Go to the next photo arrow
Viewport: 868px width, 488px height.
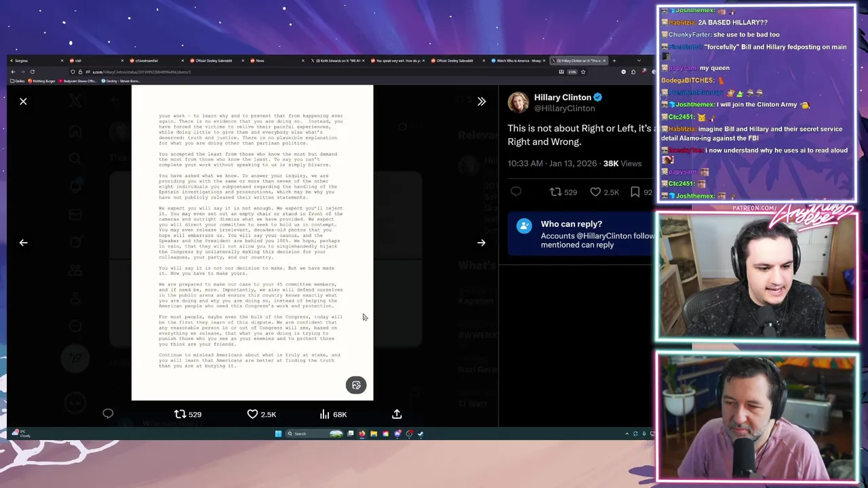point(481,243)
